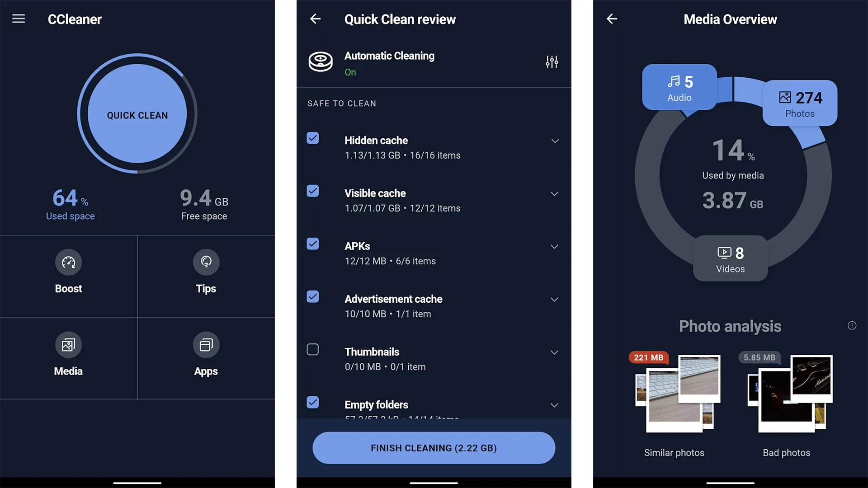Viewport: 868px width, 488px height.
Task: Open the Apps tool
Action: [x=205, y=353]
